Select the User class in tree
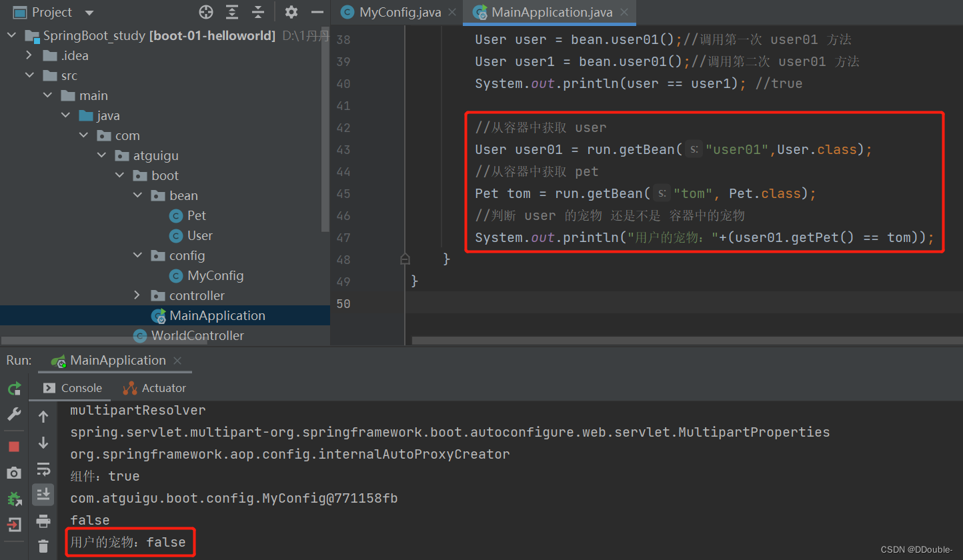Viewport: 963px width, 560px height. [199, 235]
